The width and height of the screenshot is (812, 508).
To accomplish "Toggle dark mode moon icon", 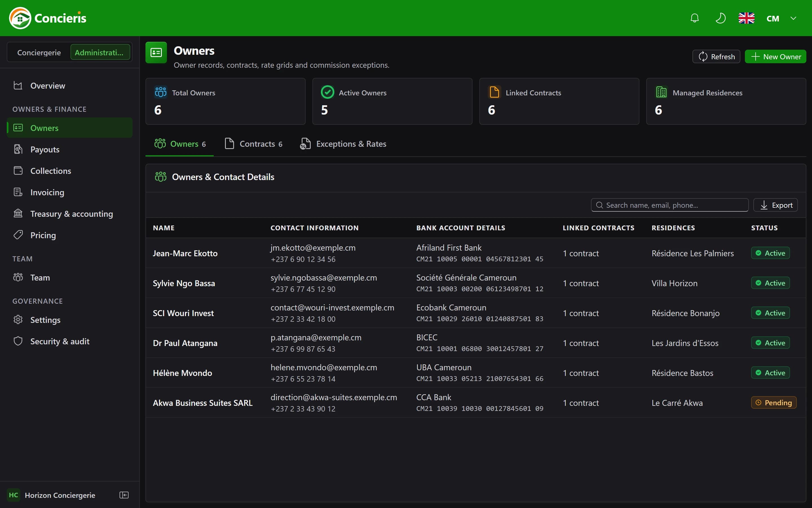I will [x=720, y=18].
